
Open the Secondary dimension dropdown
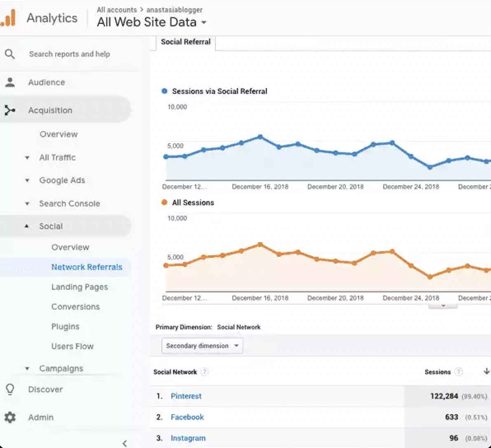[202, 346]
